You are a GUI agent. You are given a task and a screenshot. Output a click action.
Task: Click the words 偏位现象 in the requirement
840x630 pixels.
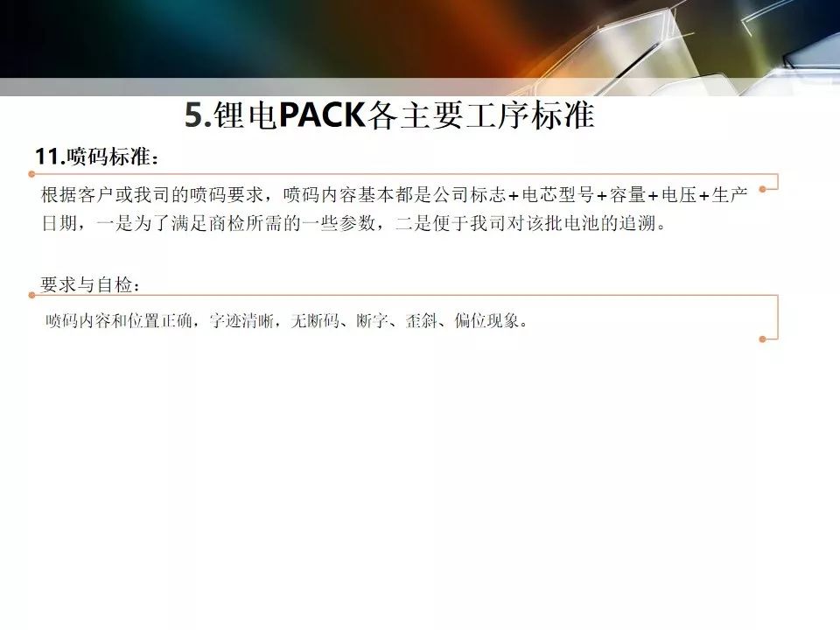pos(486,321)
